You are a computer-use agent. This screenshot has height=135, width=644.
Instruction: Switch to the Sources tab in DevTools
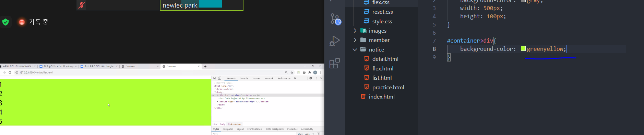pos(256,78)
